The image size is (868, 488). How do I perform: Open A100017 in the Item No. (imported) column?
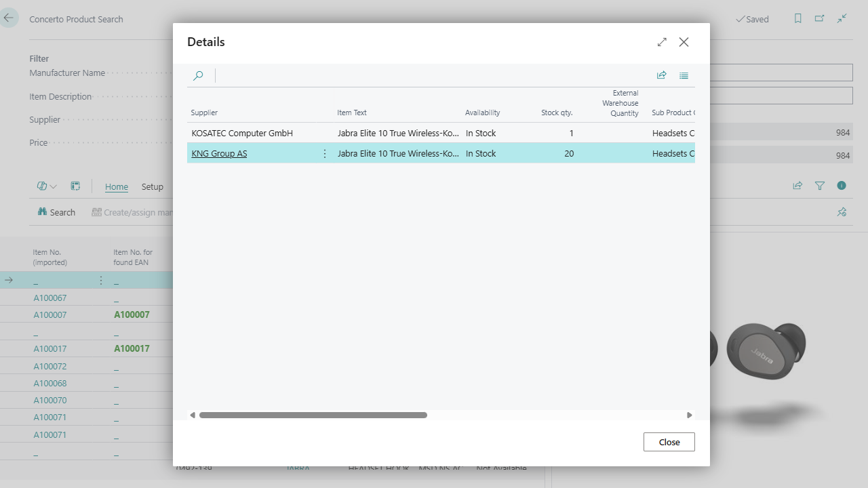click(x=50, y=349)
